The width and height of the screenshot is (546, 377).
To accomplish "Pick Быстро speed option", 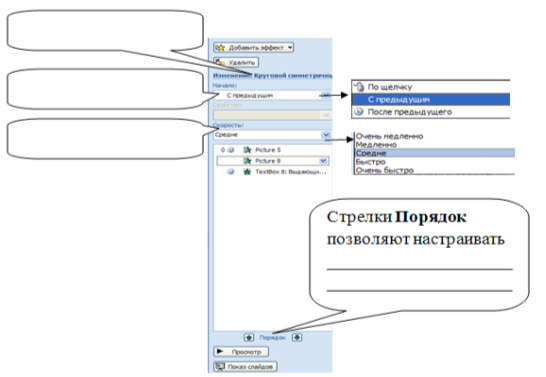I will coord(370,162).
